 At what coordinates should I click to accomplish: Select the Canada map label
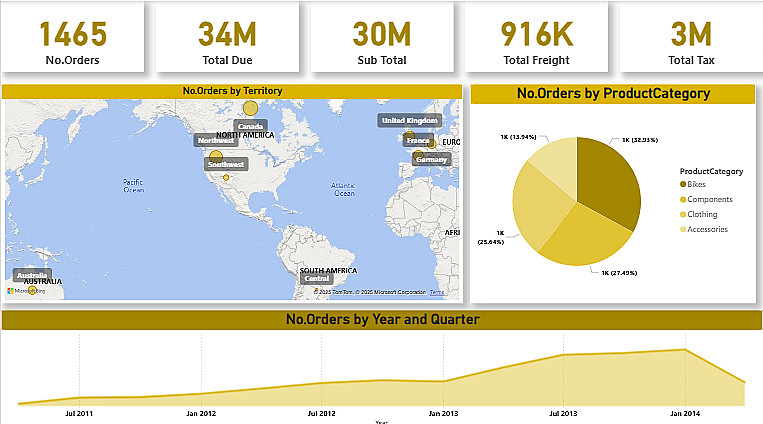[251, 126]
